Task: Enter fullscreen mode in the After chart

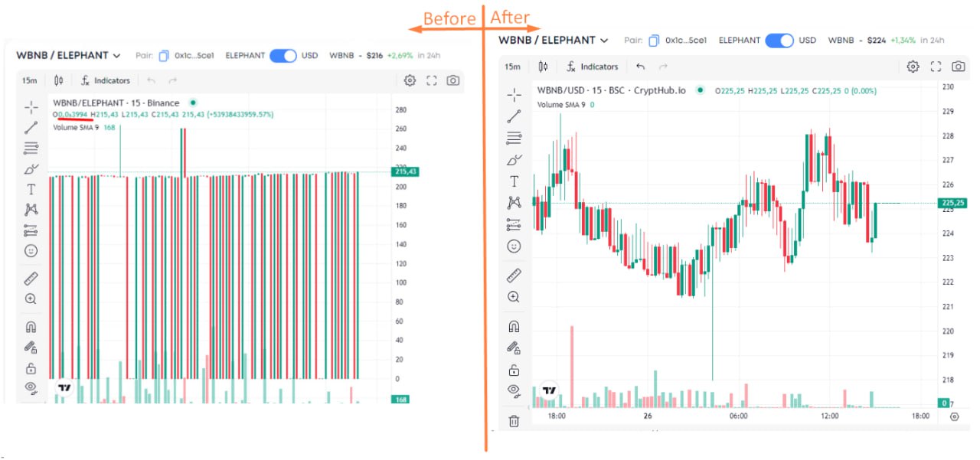Action: tap(936, 67)
